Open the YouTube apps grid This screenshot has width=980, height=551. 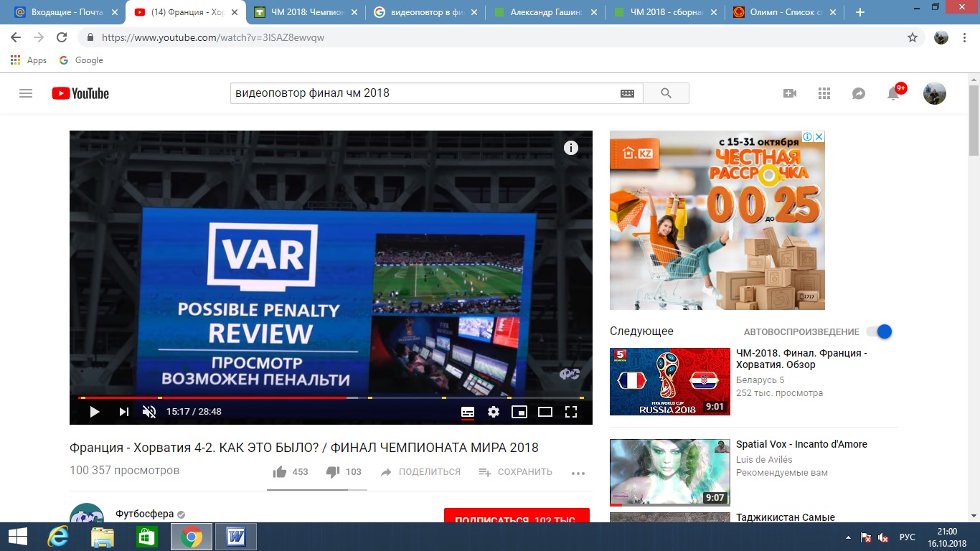pyautogui.click(x=824, y=93)
